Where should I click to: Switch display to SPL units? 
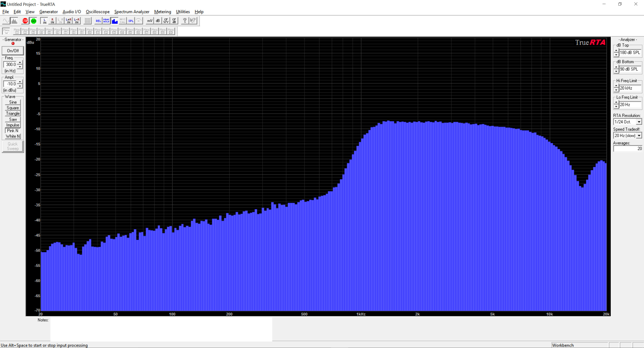click(x=131, y=21)
